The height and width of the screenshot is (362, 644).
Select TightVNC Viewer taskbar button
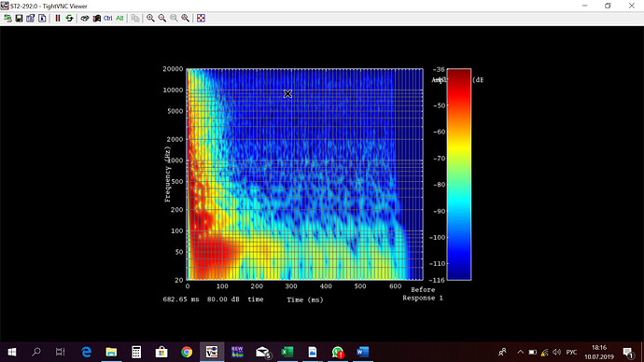pos(212,352)
